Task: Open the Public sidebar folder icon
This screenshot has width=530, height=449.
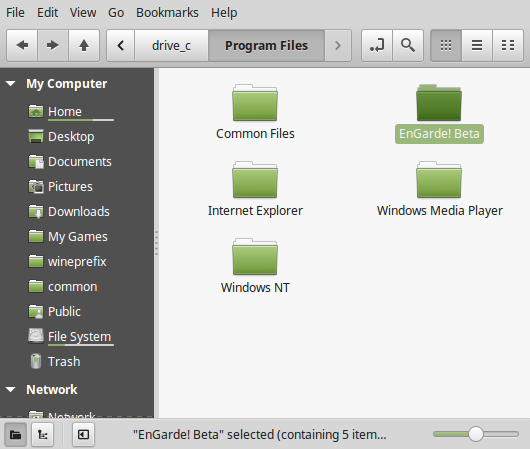Action: 36,311
